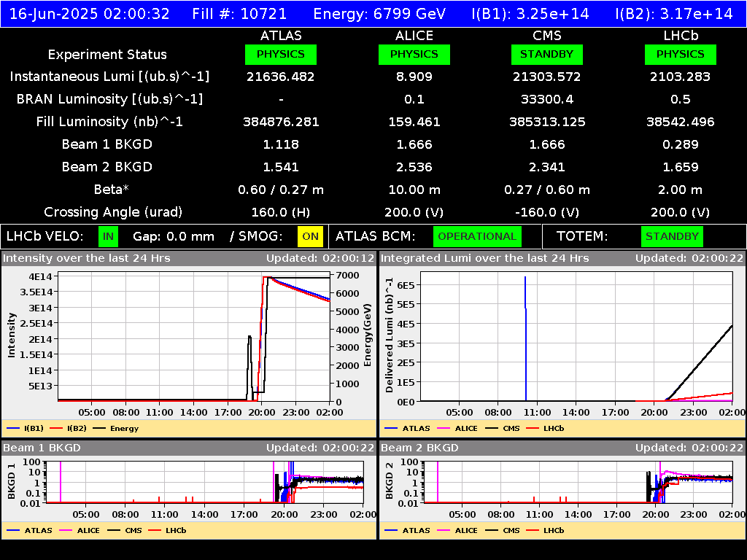Select ATLAS Beam 1 BKGD value 1.118
This screenshot has width=747, height=560.
pos(281,144)
